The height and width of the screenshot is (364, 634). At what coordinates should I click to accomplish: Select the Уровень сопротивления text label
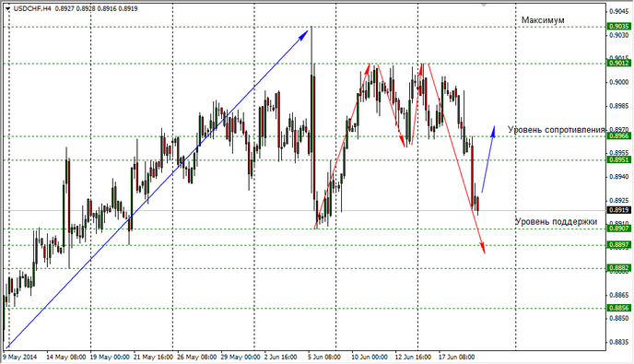(557, 130)
